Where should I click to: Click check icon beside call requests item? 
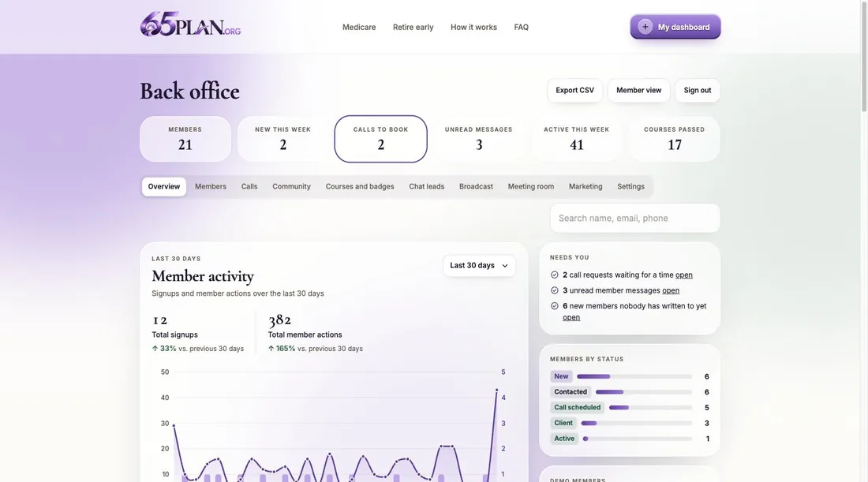pyautogui.click(x=554, y=275)
